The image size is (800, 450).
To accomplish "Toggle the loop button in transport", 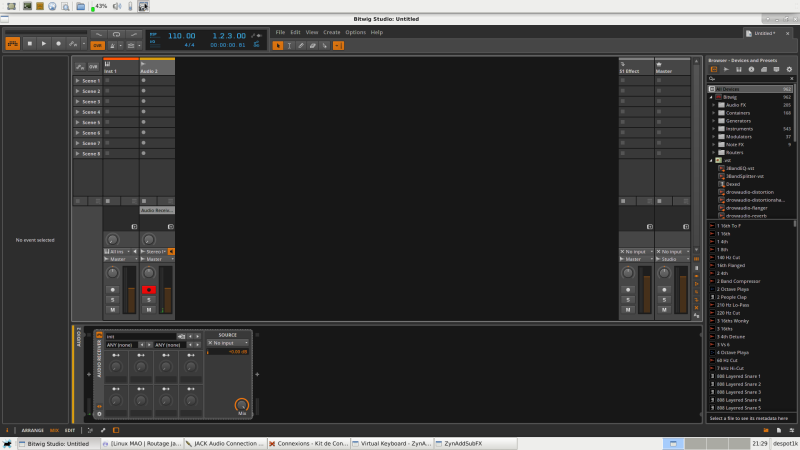I will (116, 35).
